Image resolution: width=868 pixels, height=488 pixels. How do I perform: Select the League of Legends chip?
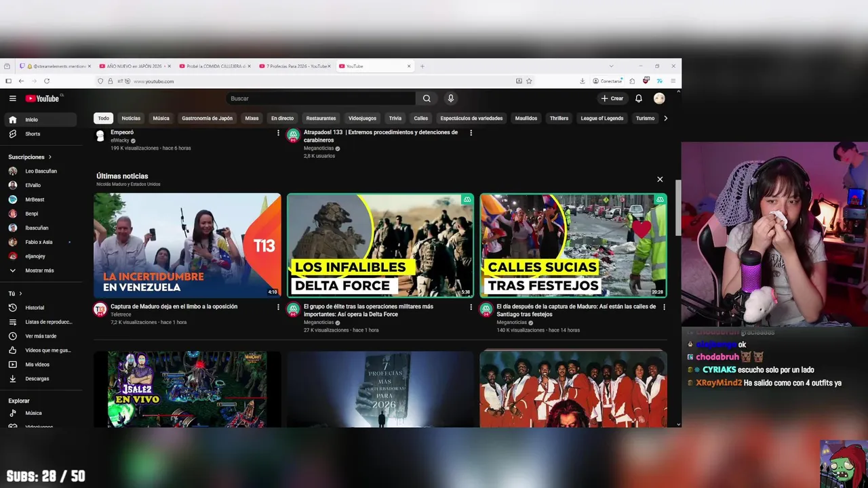pos(601,118)
